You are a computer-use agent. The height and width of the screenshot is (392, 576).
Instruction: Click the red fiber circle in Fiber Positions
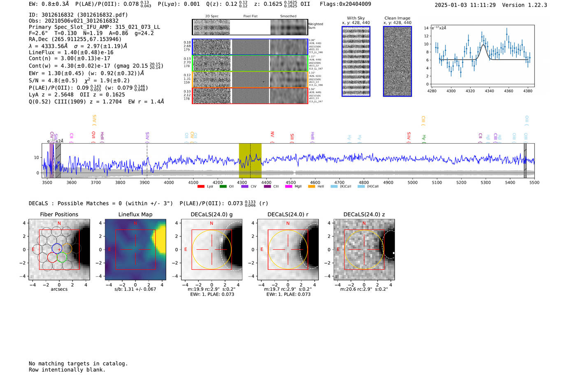coord(52,257)
